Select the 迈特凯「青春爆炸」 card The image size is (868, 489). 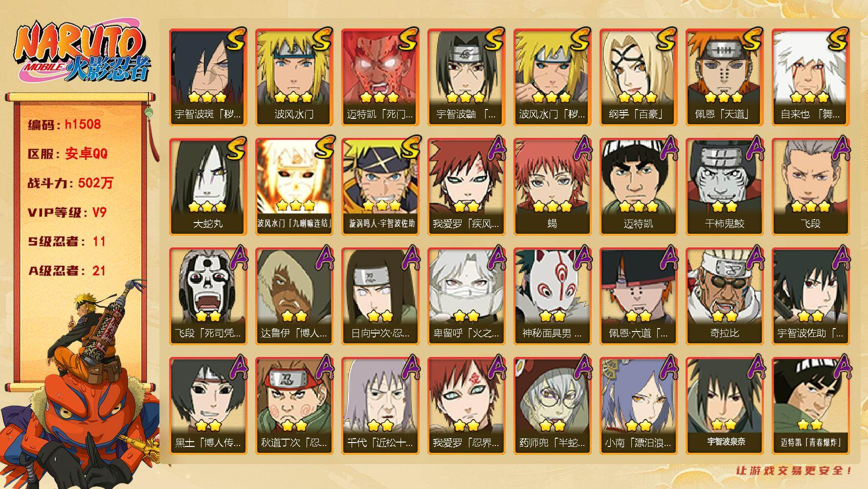[x=810, y=406]
